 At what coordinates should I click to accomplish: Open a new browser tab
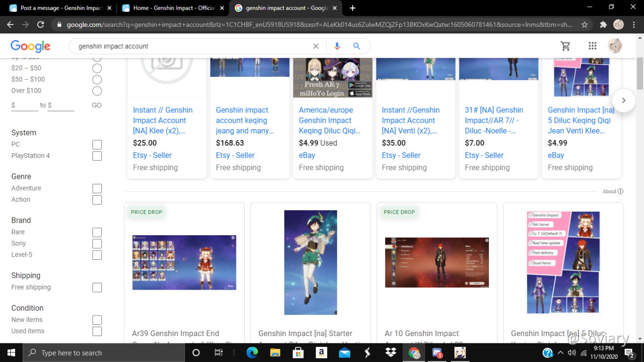point(352,8)
